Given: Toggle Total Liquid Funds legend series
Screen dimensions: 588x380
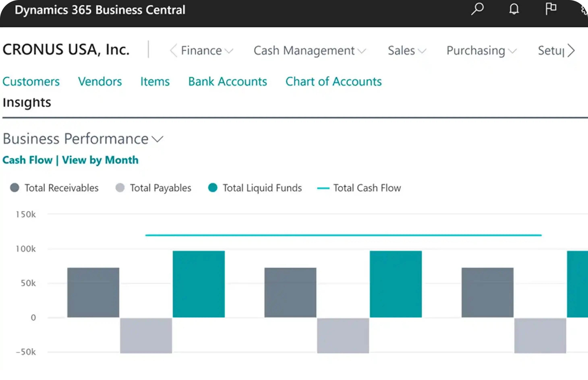Looking at the screenshot, I should click(x=255, y=188).
